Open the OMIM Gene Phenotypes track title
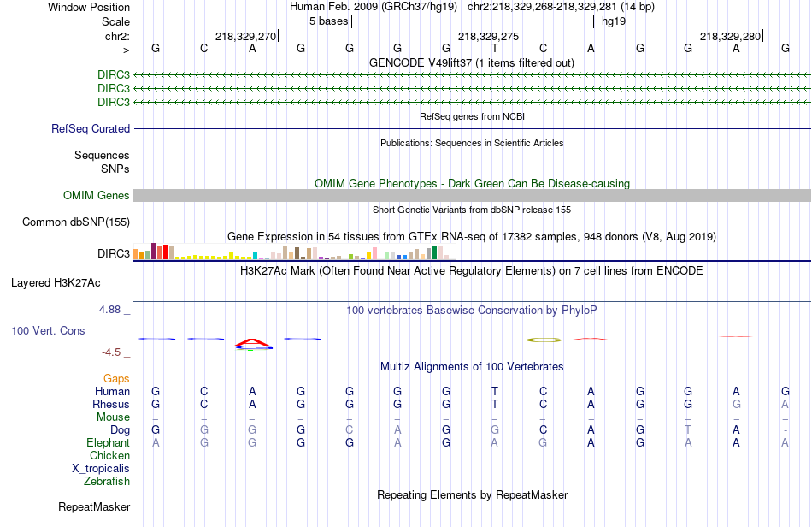 point(472,183)
